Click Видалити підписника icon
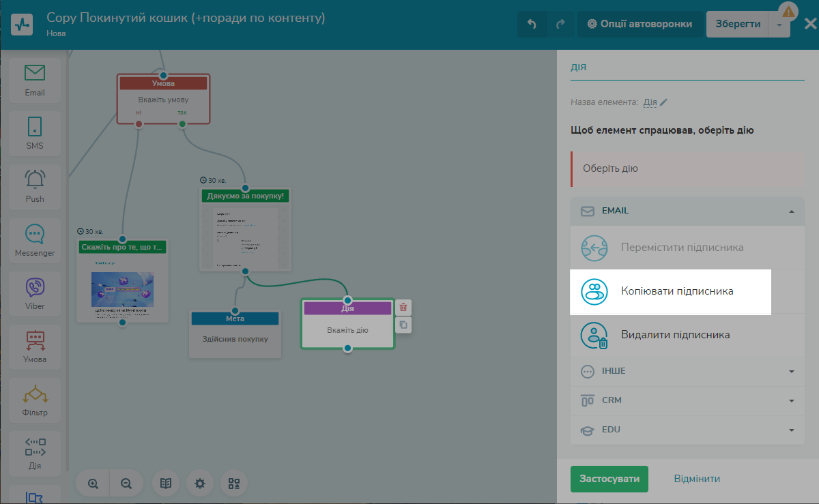 594,335
